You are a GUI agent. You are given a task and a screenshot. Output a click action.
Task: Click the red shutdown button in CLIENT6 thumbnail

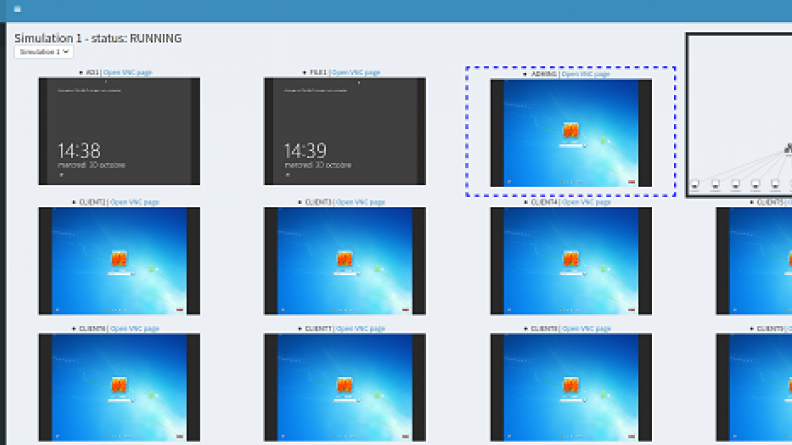coord(180,436)
